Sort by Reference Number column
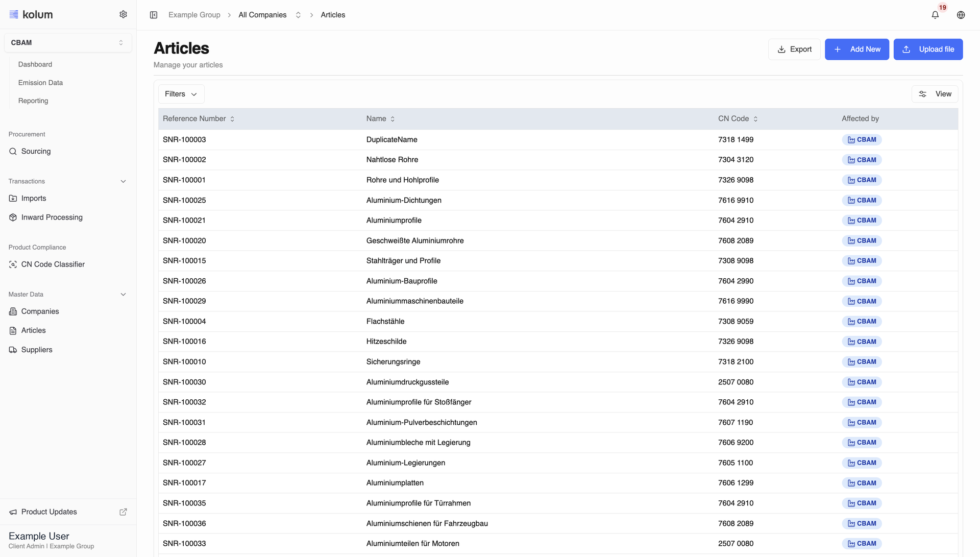Screen dimensions: 980x557 [199, 118]
